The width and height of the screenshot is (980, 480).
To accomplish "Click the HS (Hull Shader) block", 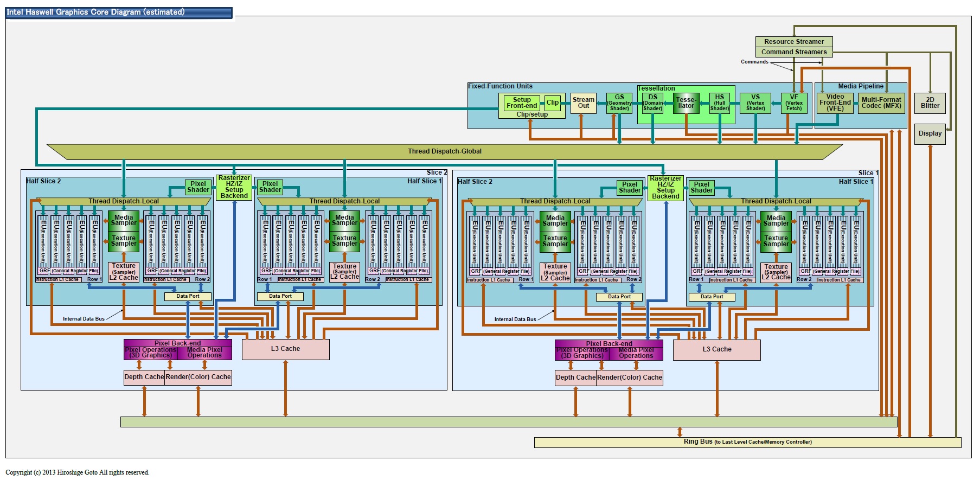I will click(x=719, y=103).
